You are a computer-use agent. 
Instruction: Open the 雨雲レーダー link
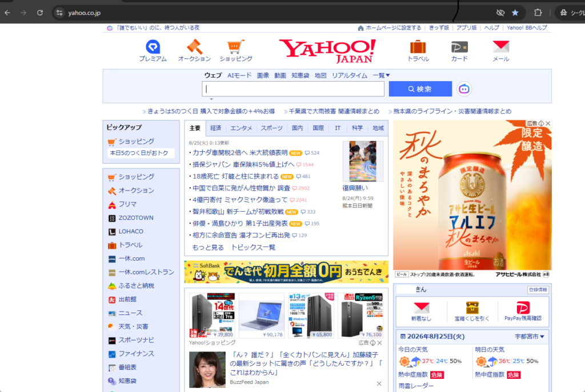416,386
